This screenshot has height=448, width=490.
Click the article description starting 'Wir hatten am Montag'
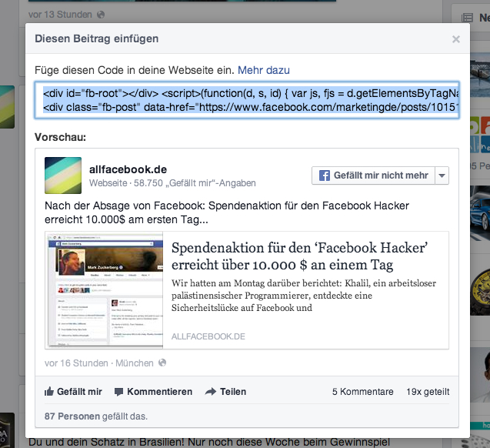304,296
